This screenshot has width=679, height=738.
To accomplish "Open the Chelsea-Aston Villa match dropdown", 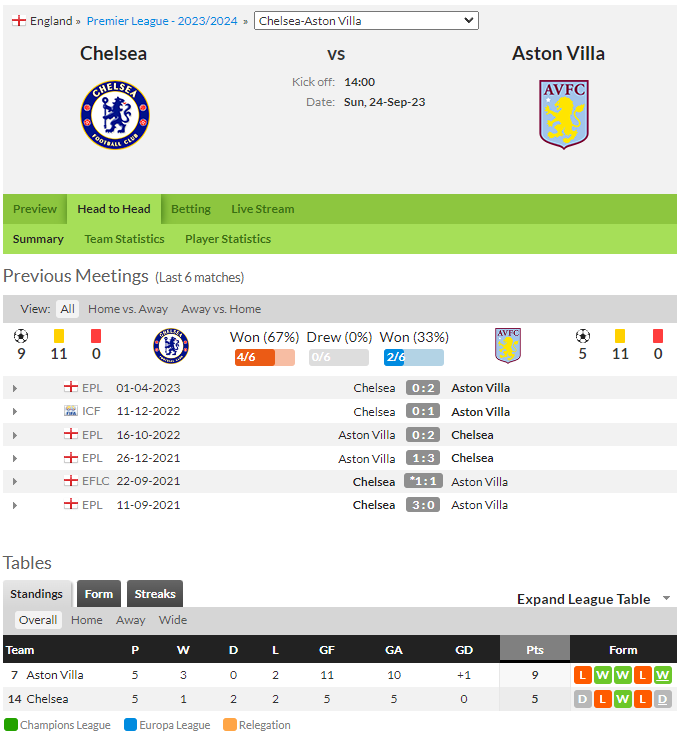I will (x=366, y=21).
